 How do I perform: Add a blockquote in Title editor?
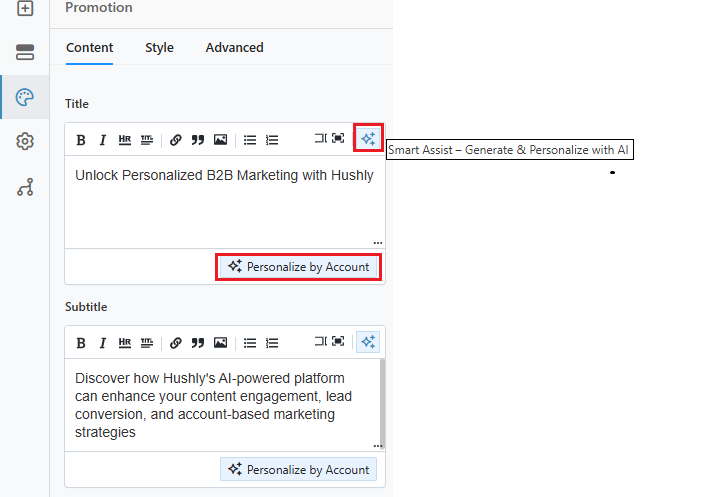click(x=198, y=140)
